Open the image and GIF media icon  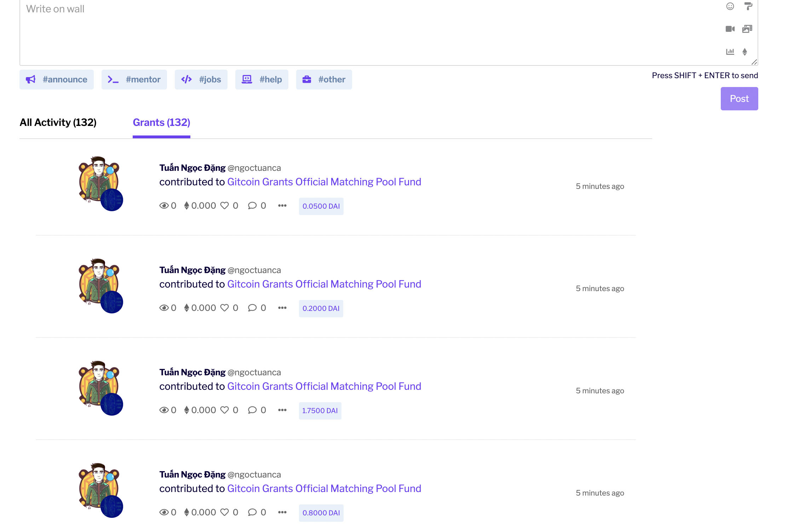click(x=747, y=29)
